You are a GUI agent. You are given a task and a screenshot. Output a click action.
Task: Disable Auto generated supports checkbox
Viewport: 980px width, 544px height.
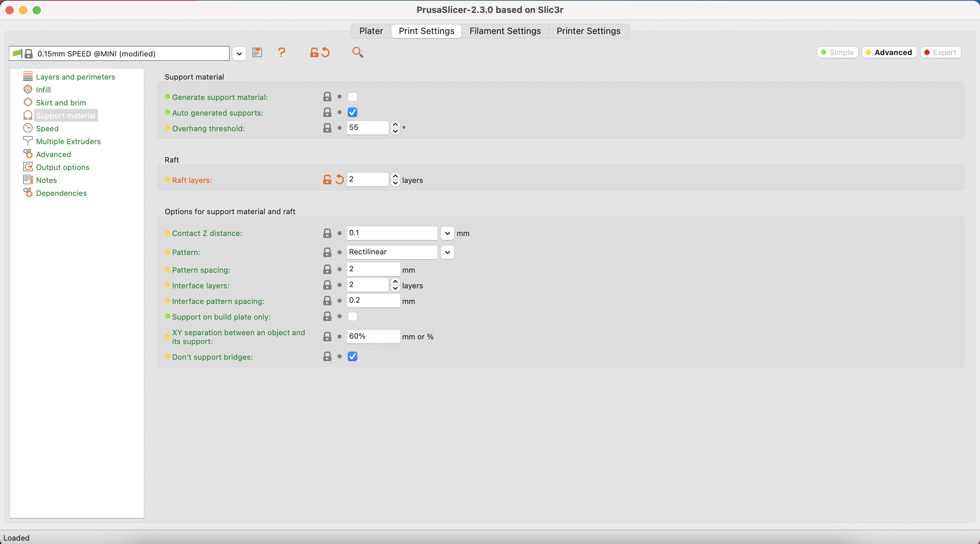coord(353,112)
